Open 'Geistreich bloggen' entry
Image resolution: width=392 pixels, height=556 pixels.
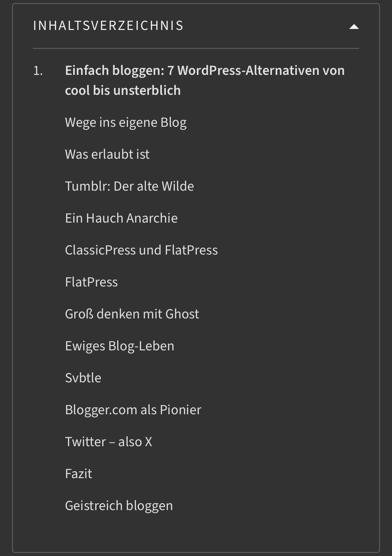tap(119, 506)
